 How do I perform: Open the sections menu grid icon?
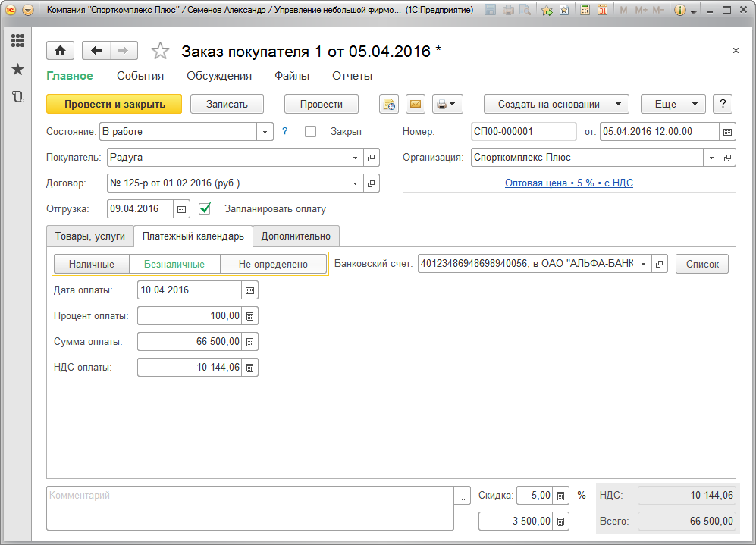[18, 41]
